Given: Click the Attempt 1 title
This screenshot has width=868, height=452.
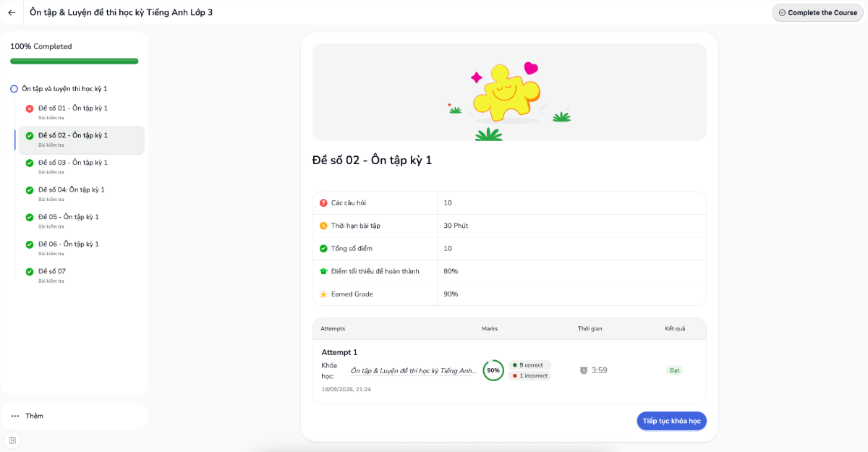Looking at the screenshot, I should (x=339, y=352).
